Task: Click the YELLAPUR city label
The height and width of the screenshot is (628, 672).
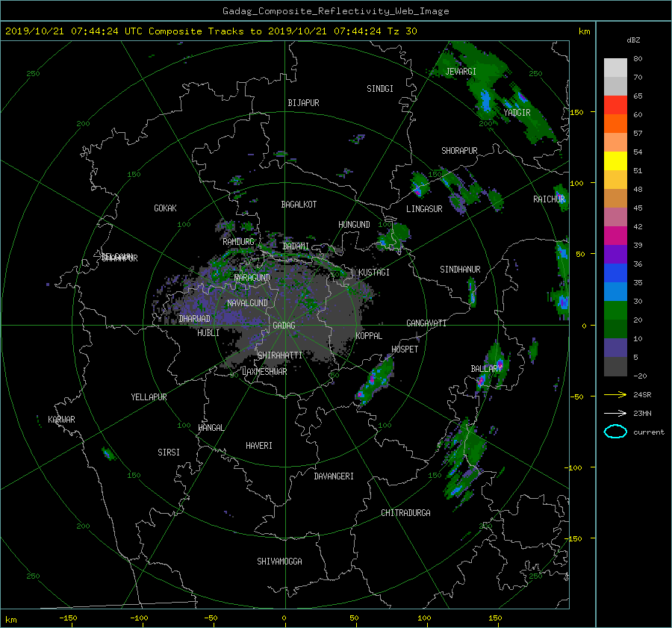Action: coord(149,397)
